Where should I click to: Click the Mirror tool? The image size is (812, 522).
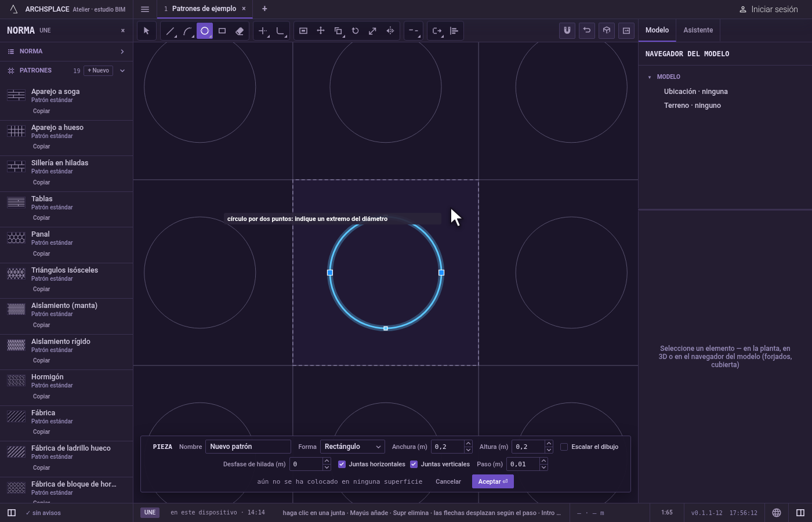point(390,31)
